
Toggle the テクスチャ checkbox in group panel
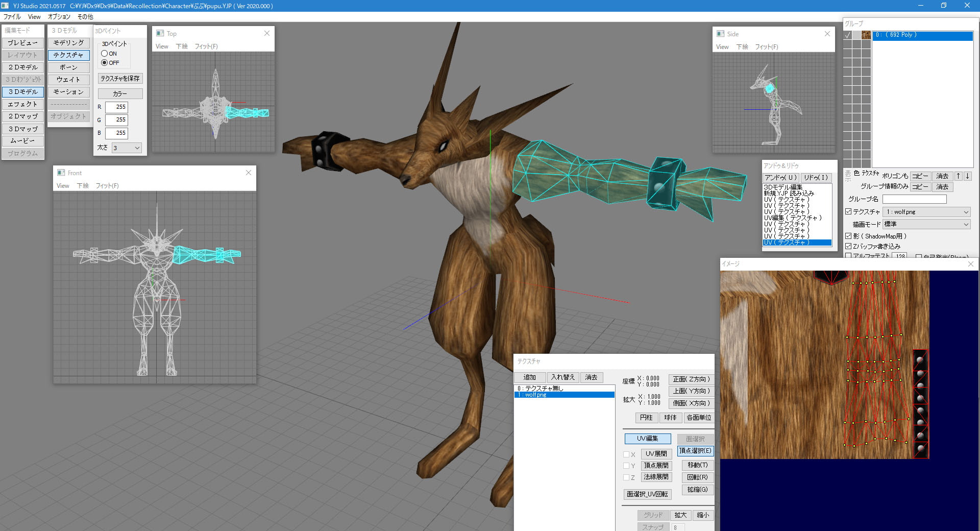848,211
